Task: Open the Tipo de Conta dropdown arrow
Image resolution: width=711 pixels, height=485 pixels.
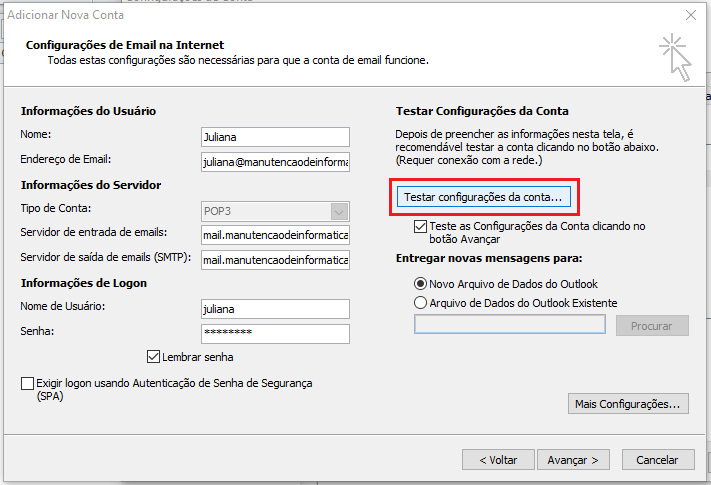Action: coord(340,211)
